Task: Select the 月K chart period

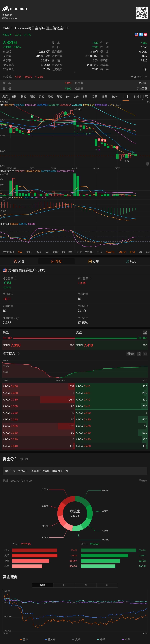Action: [41, 97]
